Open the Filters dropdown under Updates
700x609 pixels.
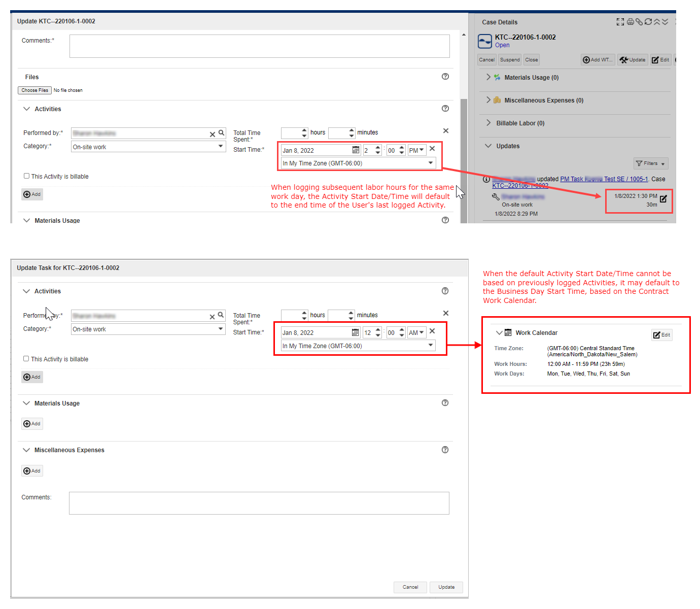[651, 163]
